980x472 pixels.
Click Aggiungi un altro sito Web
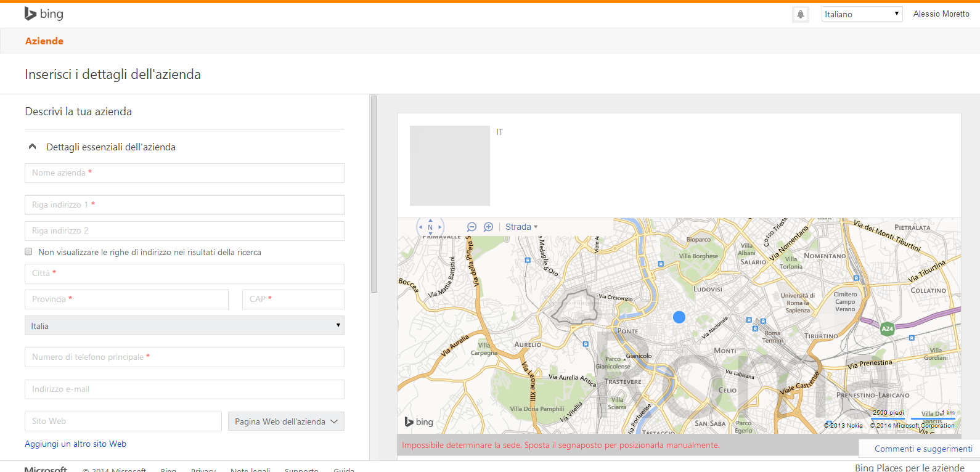(x=75, y=444)
